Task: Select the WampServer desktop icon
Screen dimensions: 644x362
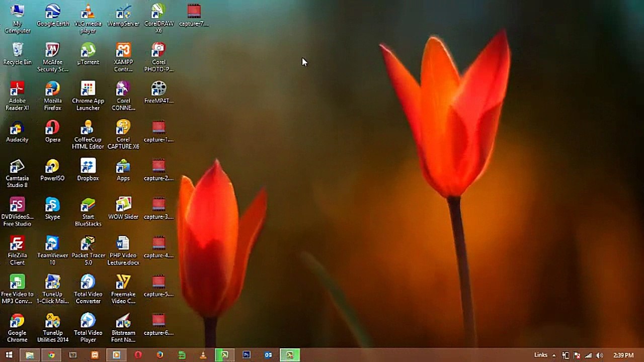Action: click(x=123, y=15)
